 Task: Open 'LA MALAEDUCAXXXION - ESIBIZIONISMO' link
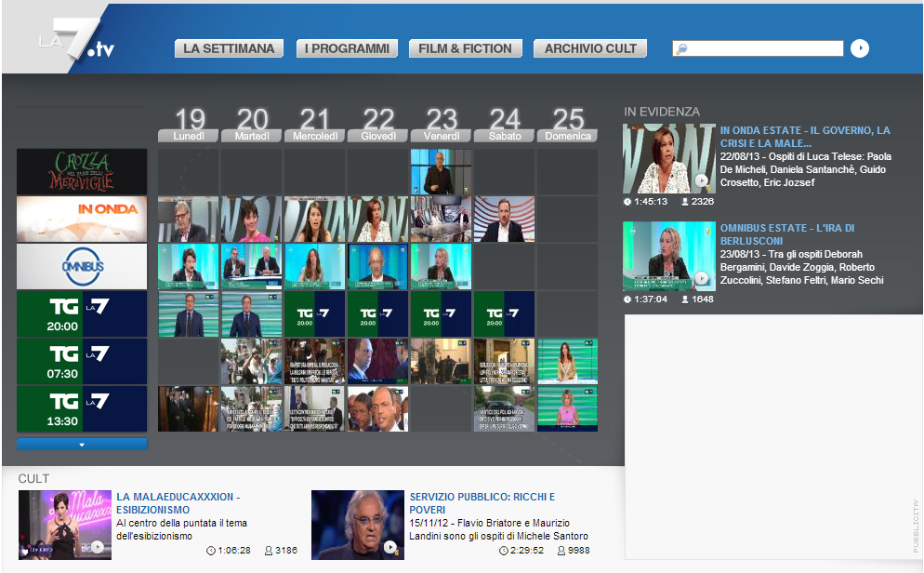(x=178, y=503)
